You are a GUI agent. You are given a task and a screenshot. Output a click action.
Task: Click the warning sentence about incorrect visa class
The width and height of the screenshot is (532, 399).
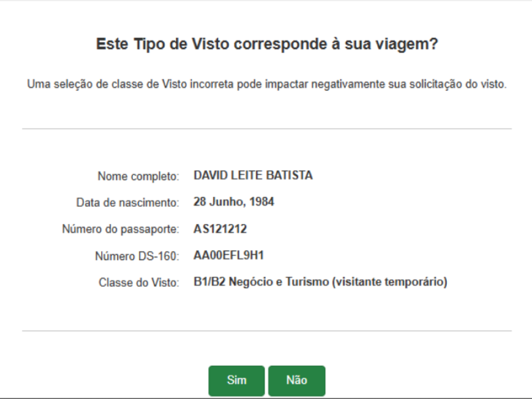267,84
